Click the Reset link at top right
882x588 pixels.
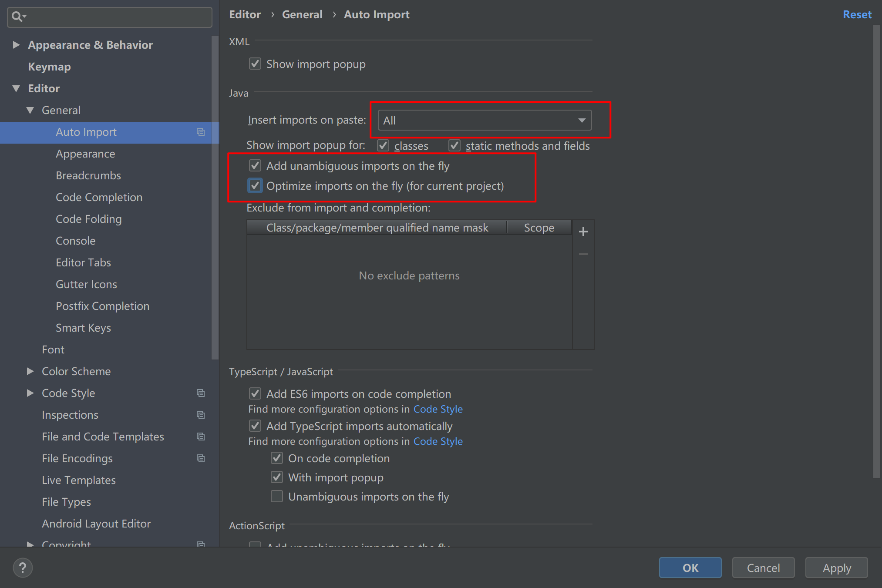point(857,15)
